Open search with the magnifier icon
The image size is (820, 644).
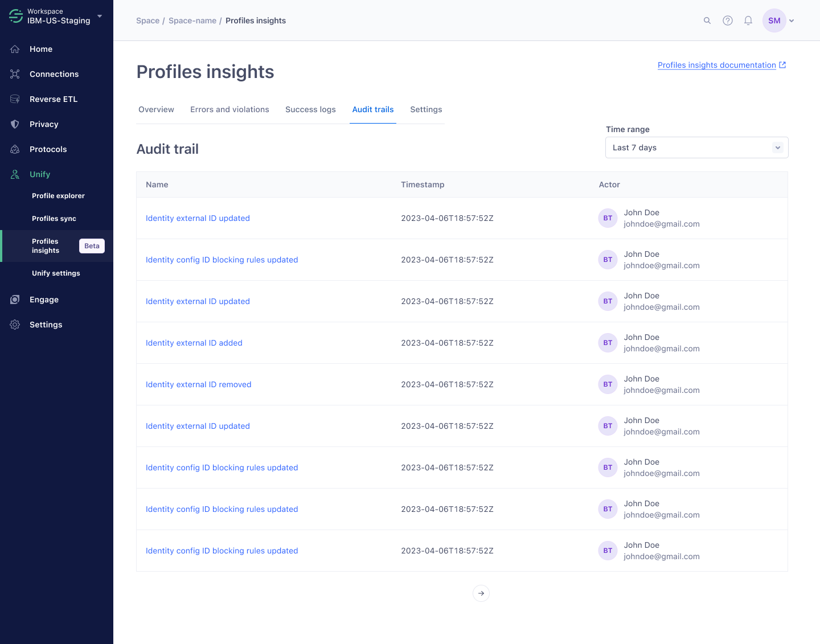[707, 20]
